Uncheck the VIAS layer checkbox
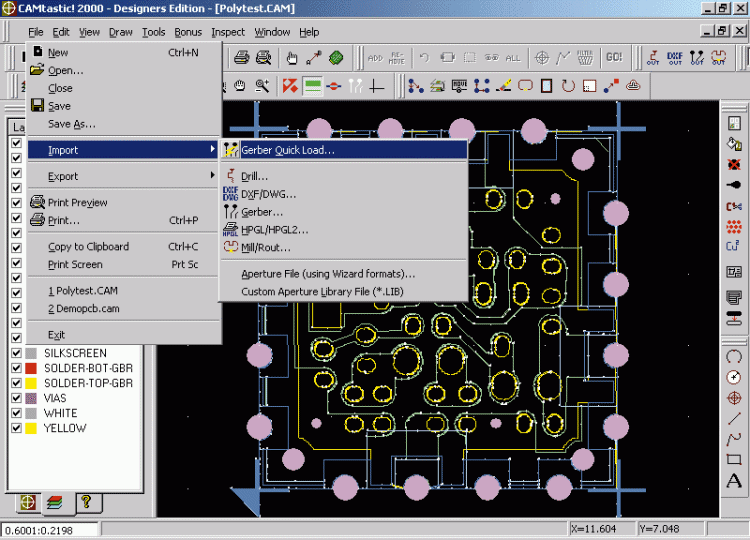The height and width of the screenshot is (540, 750). coord(16,398)
